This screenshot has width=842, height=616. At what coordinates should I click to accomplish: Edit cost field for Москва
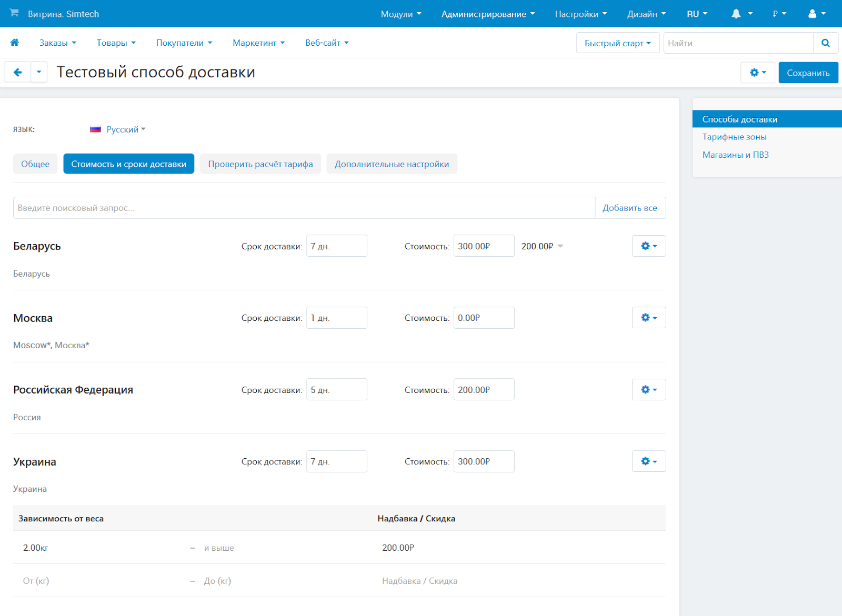(484, 318)
